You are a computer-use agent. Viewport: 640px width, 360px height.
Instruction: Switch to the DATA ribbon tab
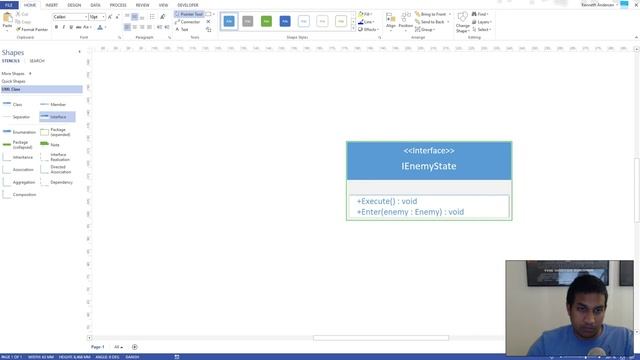coord(95,5)
